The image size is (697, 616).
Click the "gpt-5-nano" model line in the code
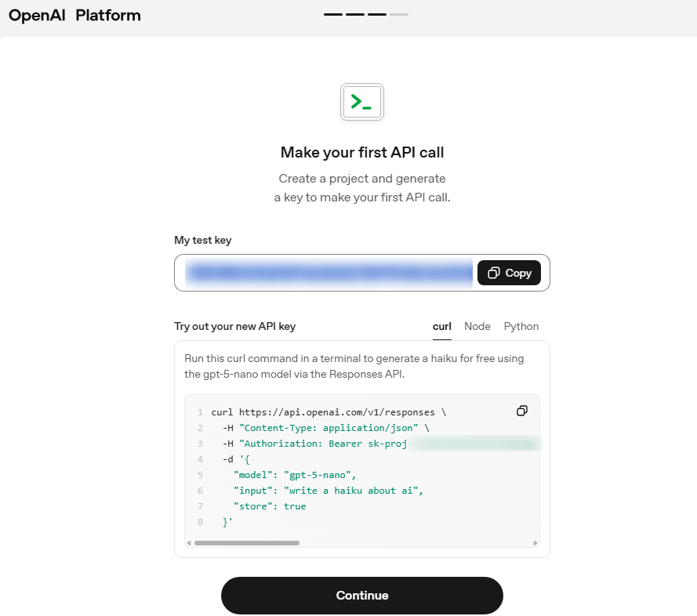coord(295,475)
